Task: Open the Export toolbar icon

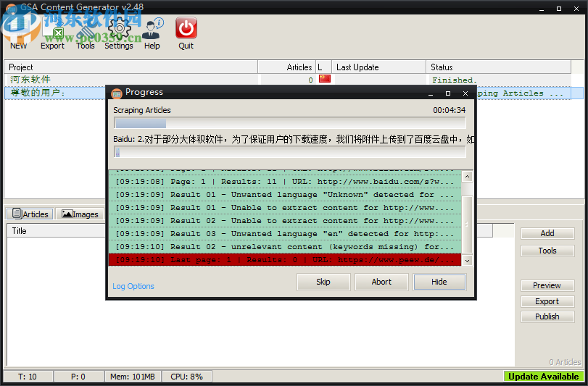Action: pyautogui.click(x=52, y=34)
